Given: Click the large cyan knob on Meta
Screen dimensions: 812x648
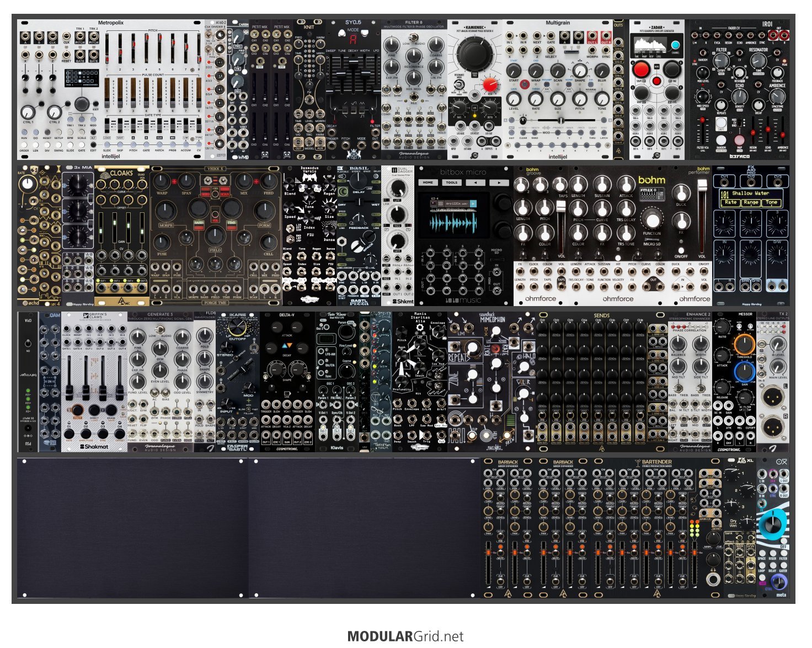Looking at the screenshot, I should coord(773,524).
